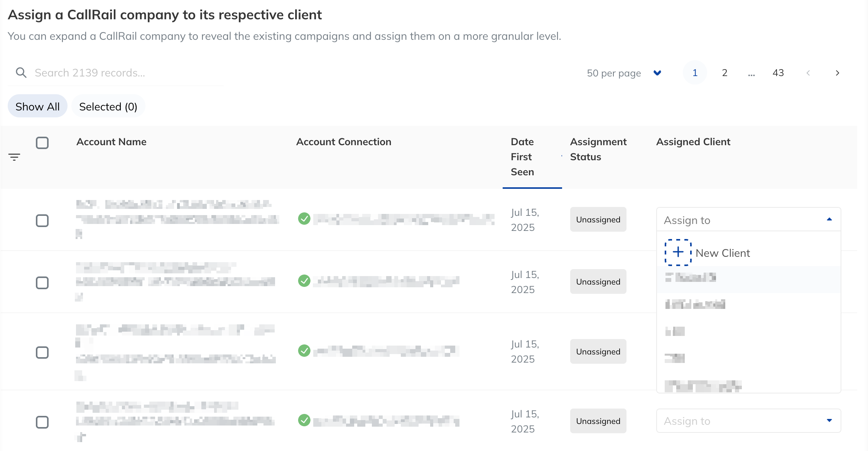Jump to page 43
The image size is (868, 451).
point(778,73)
